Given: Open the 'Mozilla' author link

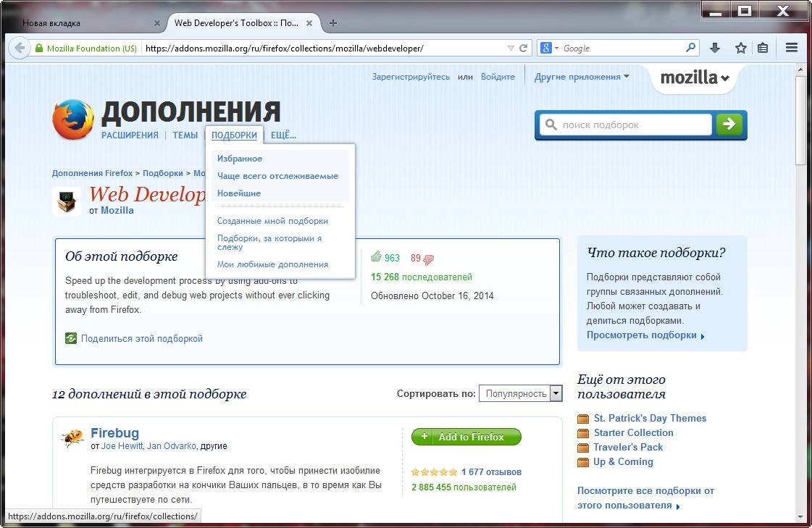Looking at the screenshot, I should point(117,210).
